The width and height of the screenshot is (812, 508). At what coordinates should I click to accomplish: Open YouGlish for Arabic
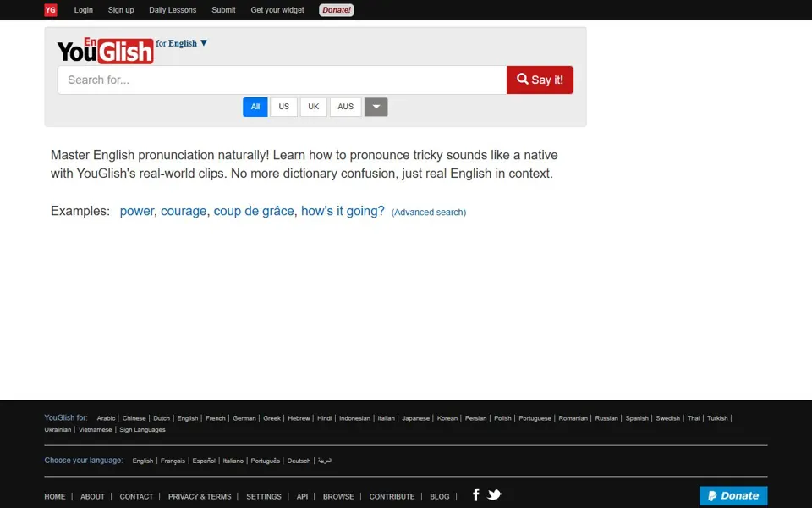coord(106,418)
